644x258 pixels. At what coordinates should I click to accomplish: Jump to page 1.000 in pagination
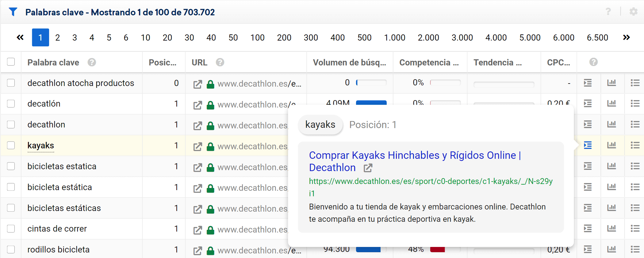[394, 37]
